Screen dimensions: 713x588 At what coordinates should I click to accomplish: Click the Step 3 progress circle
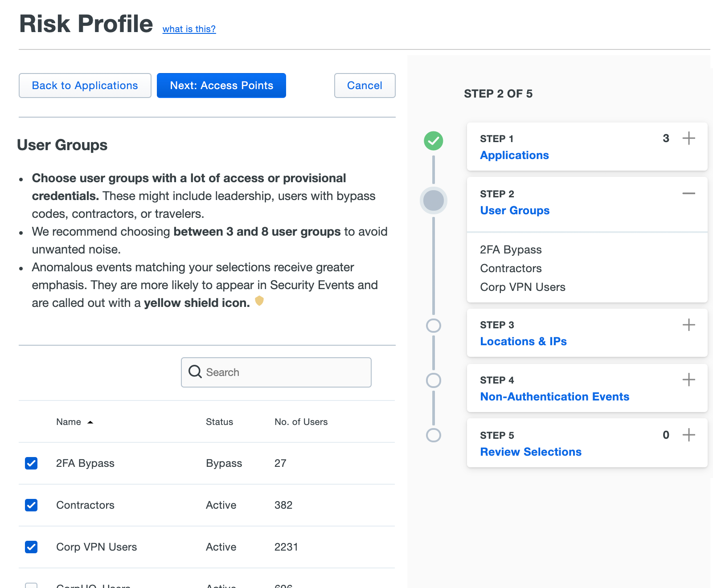(x=433, y=325)
